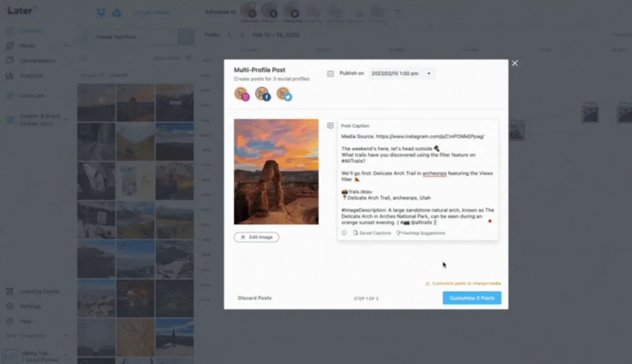The height and width of the screenshot is (364, 632).
Task: Select the Instagram profile avatar in the dialog
Action: point(242,94)
